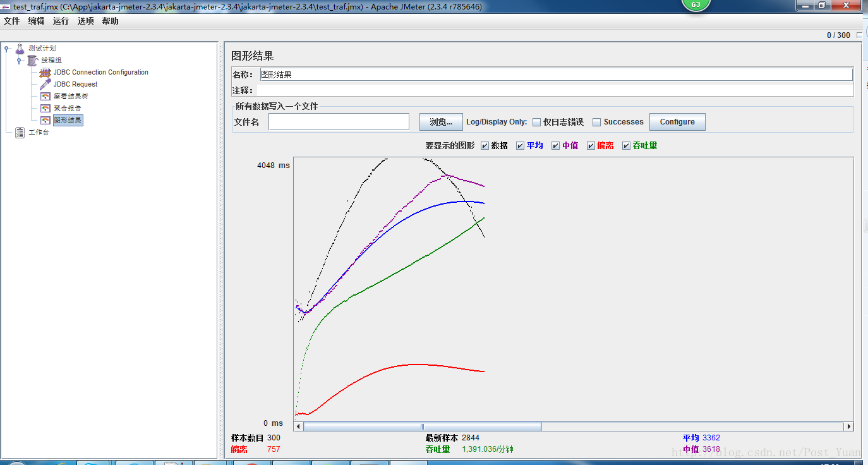Open the 运行 menu
Image resolution: width=868 pixels, height=465 pixels.
click(61, 21)
